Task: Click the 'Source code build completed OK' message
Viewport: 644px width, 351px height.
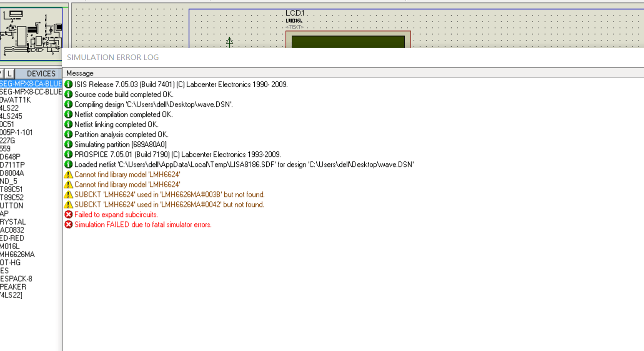Action: pyautogui.click(x=124, y=94)
